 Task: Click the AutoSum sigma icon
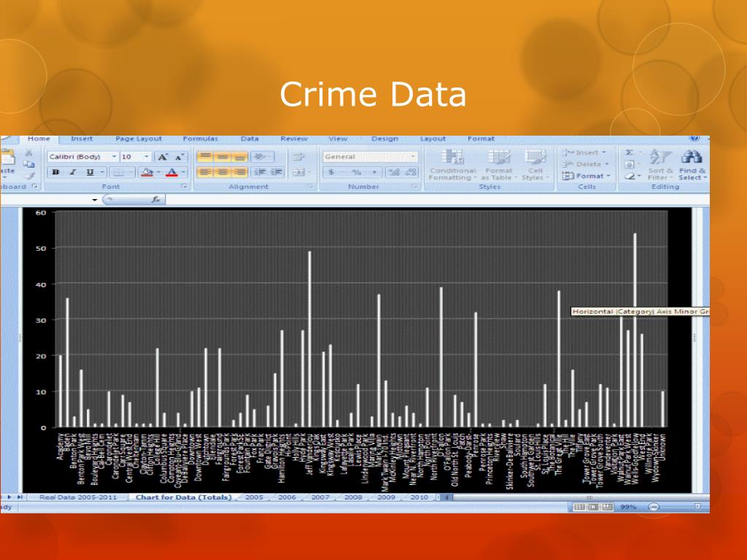coord(630,152)
